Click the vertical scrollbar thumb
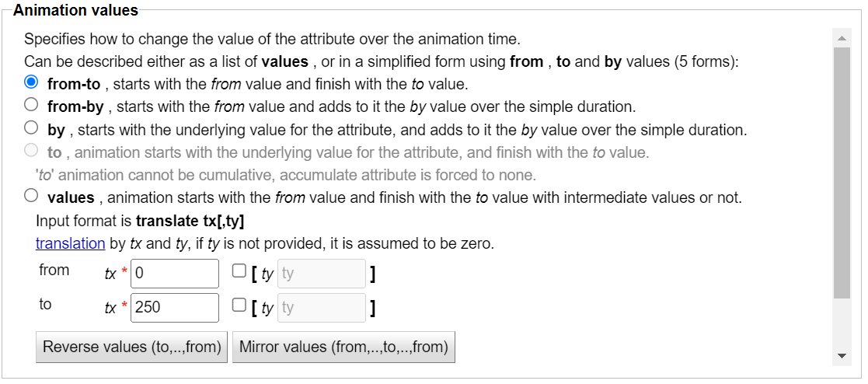The width and height of the screenshot is (868, 384). tap(842, 171)
